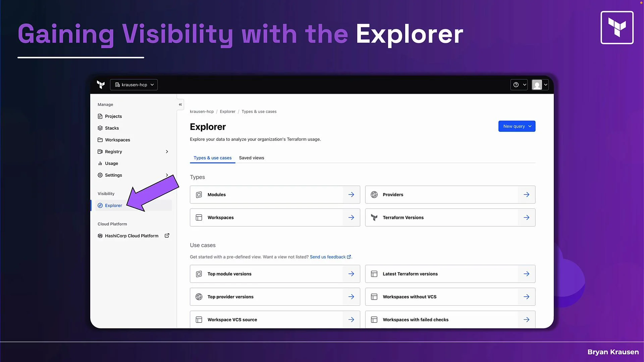Select the Terraform Versions card label

click(403, 218)
